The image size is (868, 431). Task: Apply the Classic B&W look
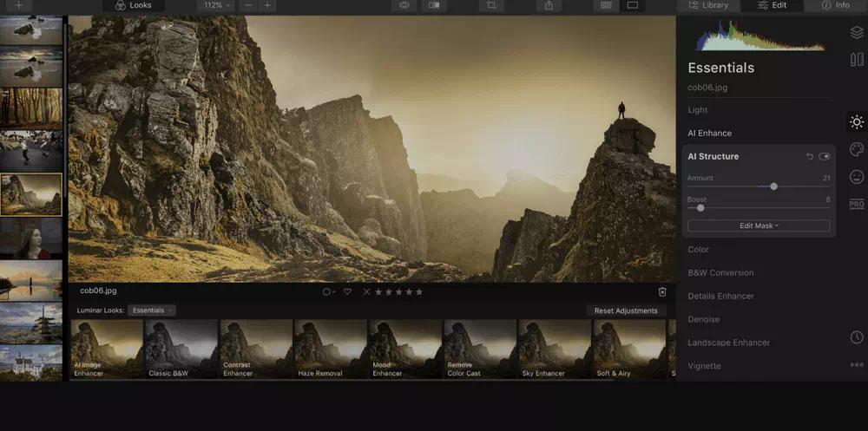(x=181, y=349)
